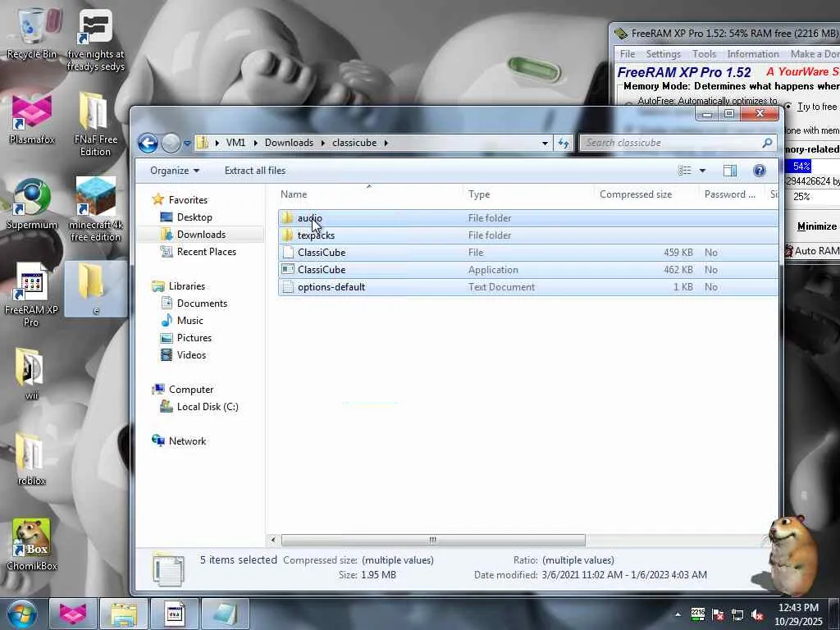Open the view options dropdown arrow
Viewport: 840px width, 630px height.
click(x=702, y=171)
